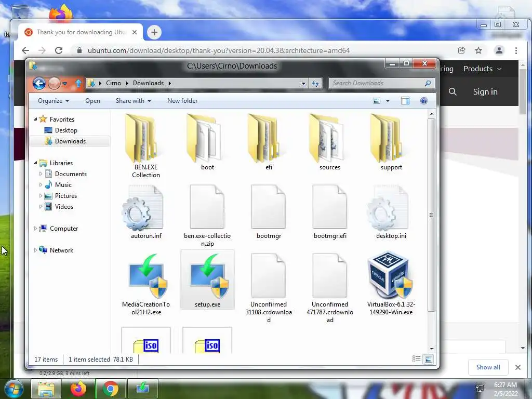This screenshot has height=399, width=532.
Task: Click the Windows Start button
Action: click(14, 389)
